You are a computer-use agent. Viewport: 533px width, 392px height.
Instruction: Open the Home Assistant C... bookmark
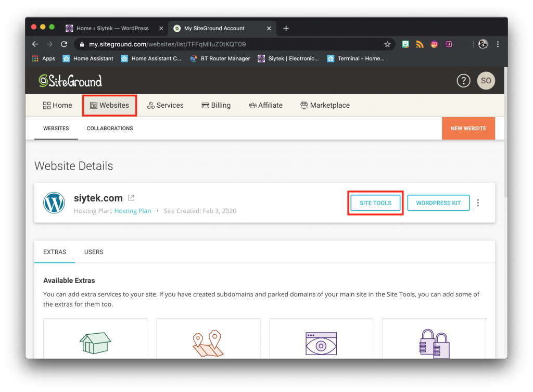pos(151,58)
